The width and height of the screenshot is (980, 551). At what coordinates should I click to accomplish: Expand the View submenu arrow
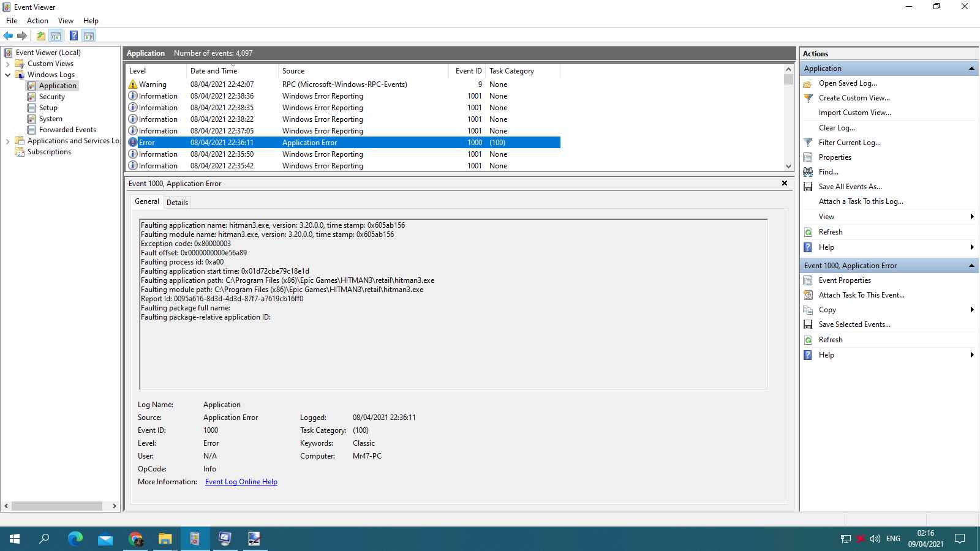point(972,217)
